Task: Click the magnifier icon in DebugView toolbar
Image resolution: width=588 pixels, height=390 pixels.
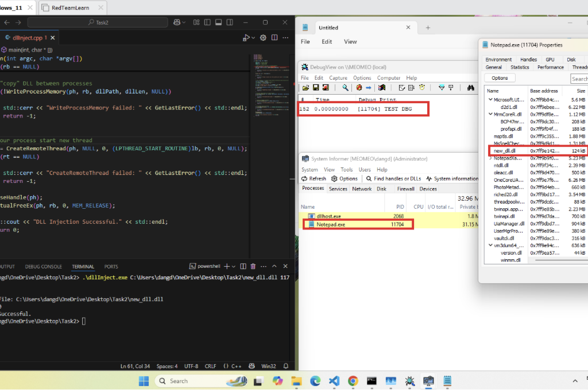Action: tap(345, 87)
